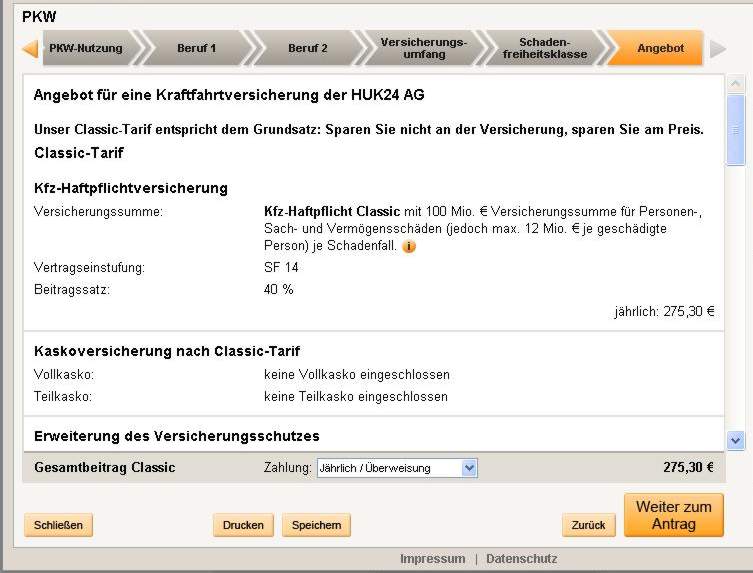Click the Zurück button

pyautogui.click(x=588, y=525)
